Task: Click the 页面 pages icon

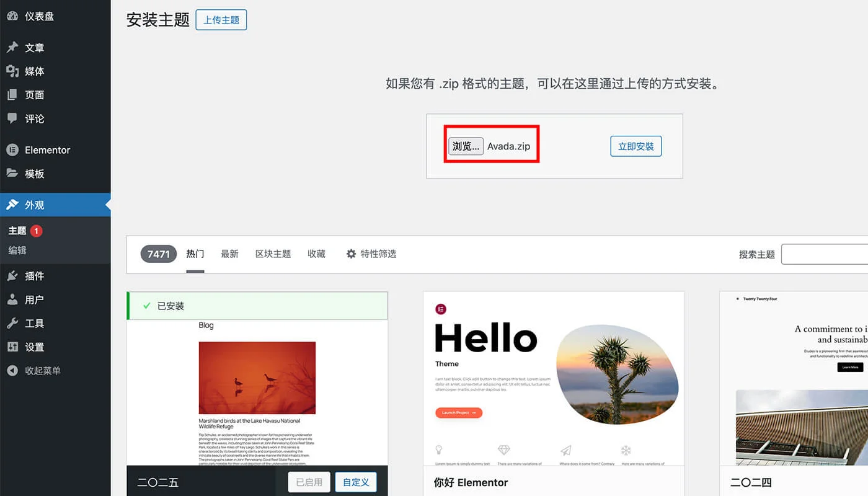Action: [x=14, y=94]
